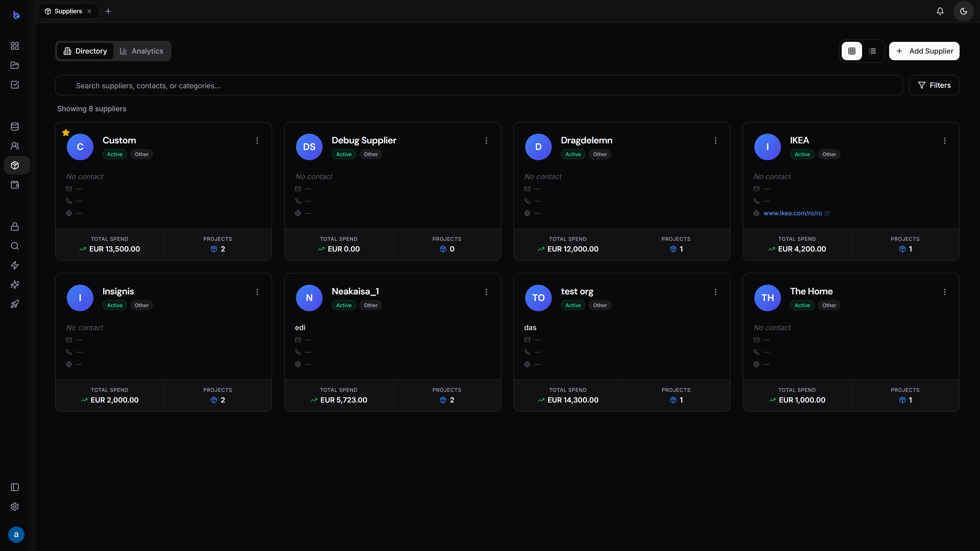Viewport: 980px width, 551px height.
Task: Select the Suppliers cube icon in sidebar
Action: pos(15,165)
